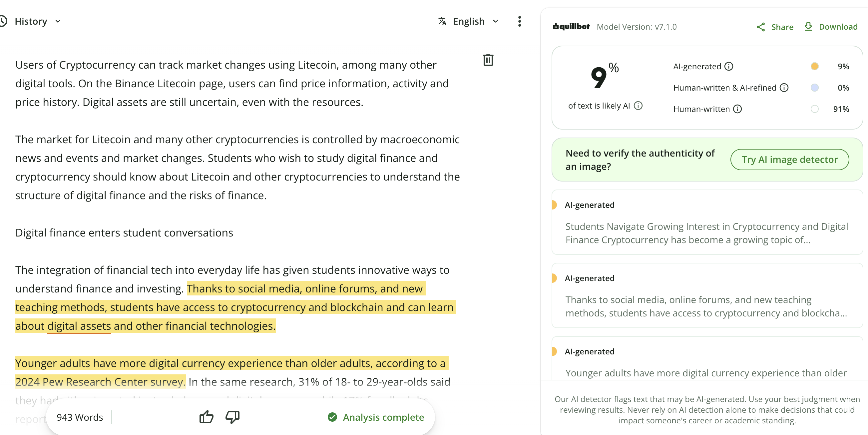868x435 pixels.
Task: Click the translate language icon
Action: [x=442, y=21]
